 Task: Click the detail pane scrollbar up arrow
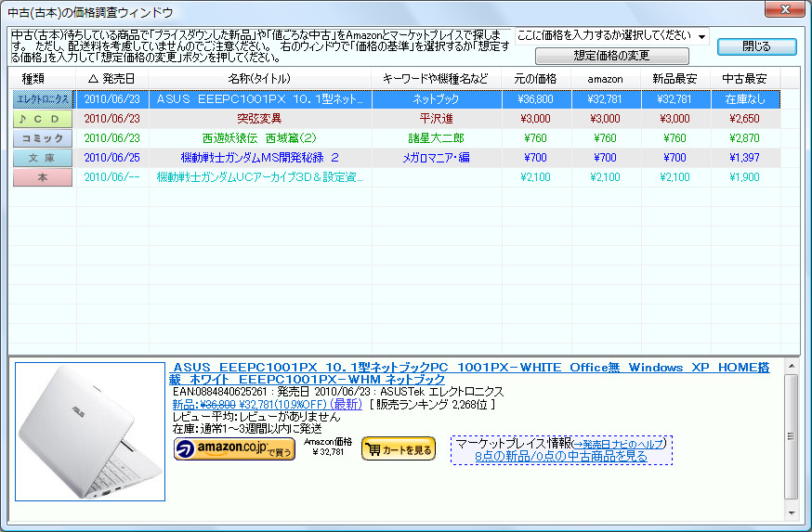[792, 366]
